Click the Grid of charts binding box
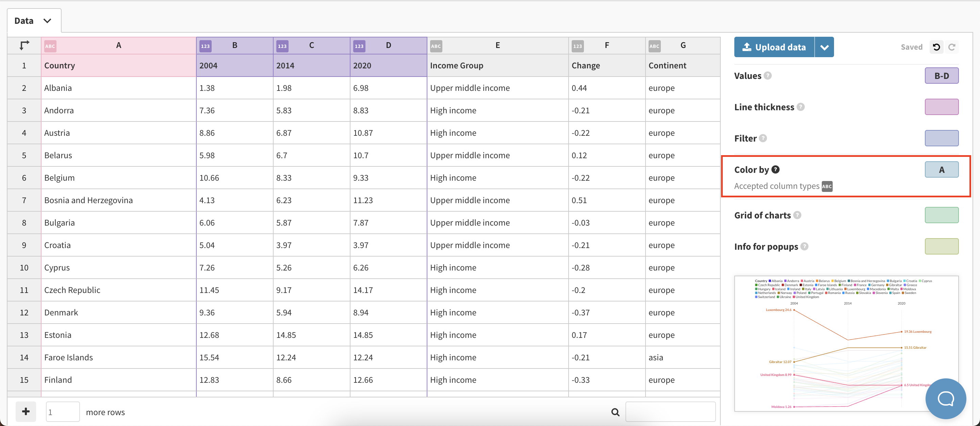This screenshot has height=426, width=980. [942, 215]
